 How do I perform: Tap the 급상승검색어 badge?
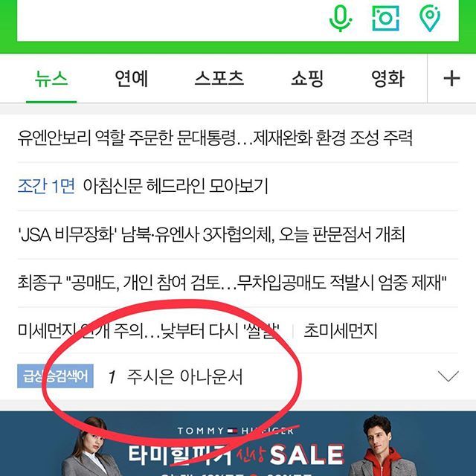(x=55, y=376)
